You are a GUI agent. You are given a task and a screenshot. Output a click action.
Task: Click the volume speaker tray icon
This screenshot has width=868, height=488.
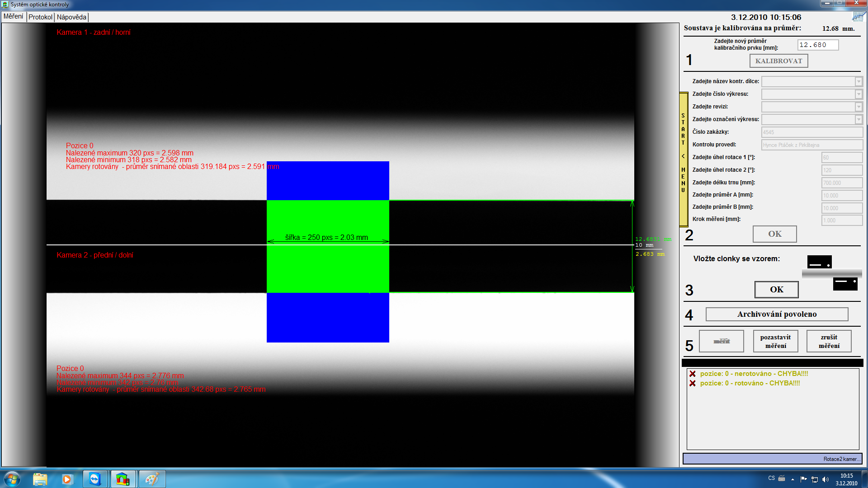click(x=826, y=479)
